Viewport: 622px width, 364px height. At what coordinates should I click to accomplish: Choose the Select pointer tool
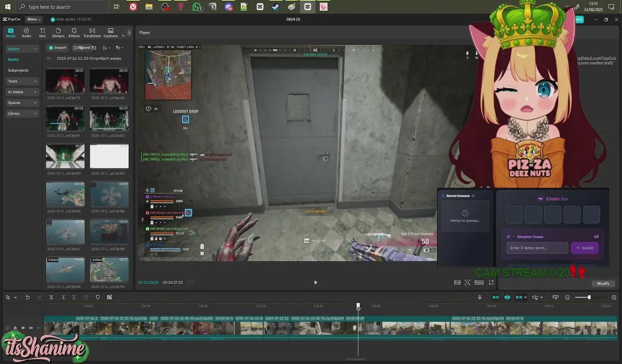click(8, 297)
